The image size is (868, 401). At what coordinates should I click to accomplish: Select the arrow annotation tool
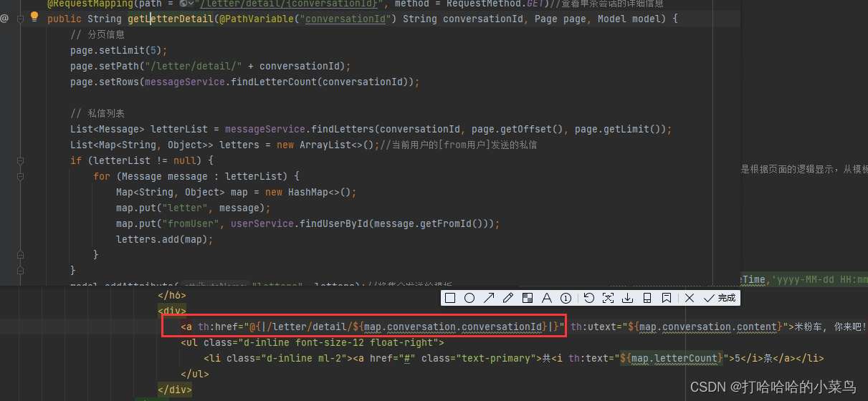pyautogui.click(x=489, y=298)
